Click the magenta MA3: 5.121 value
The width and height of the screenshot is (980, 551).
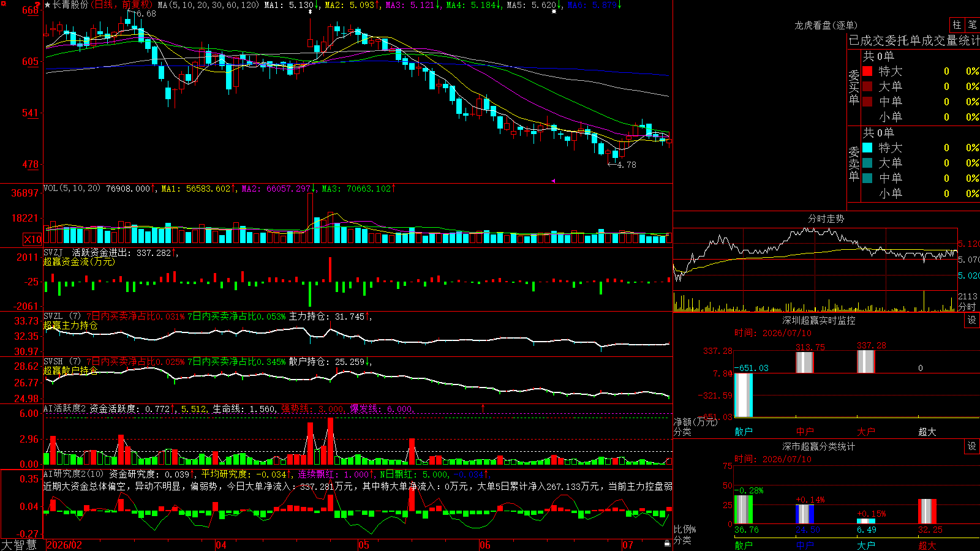pyautogui.click(x=413, y=5)
